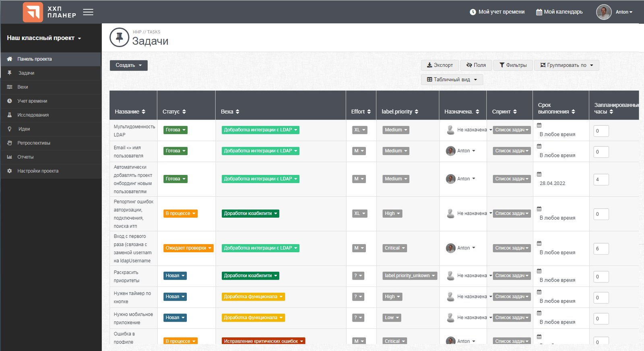
Task: Click the clock icon for Учет времени
Action: pyautogui.click(x=10, y=101)
